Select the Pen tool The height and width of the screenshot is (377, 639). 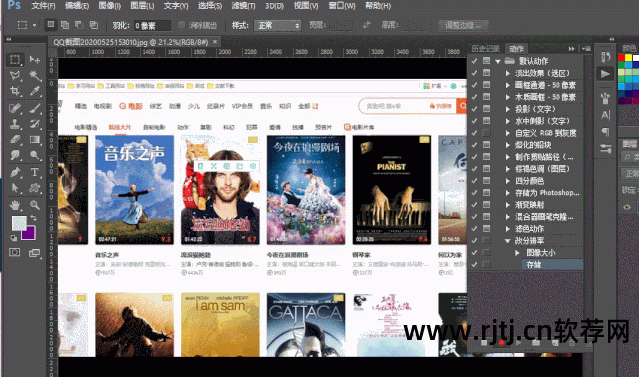(x=15, y=172)
